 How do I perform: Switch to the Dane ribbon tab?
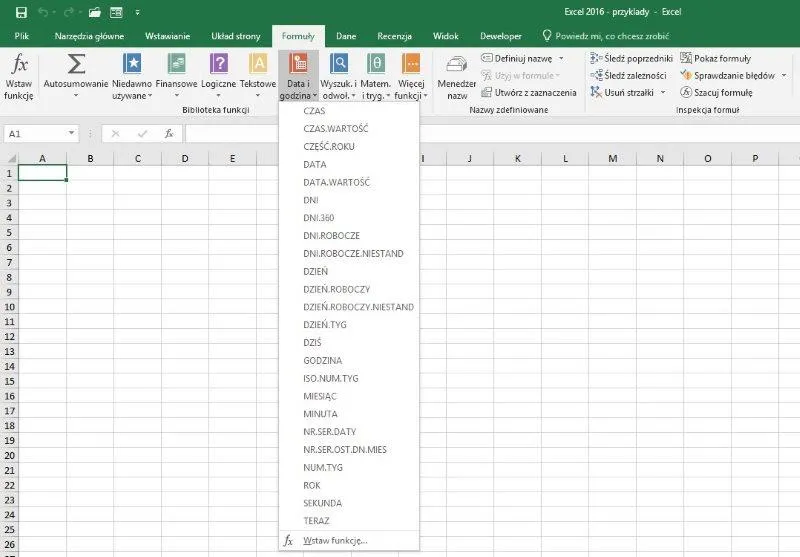[346, 36]
